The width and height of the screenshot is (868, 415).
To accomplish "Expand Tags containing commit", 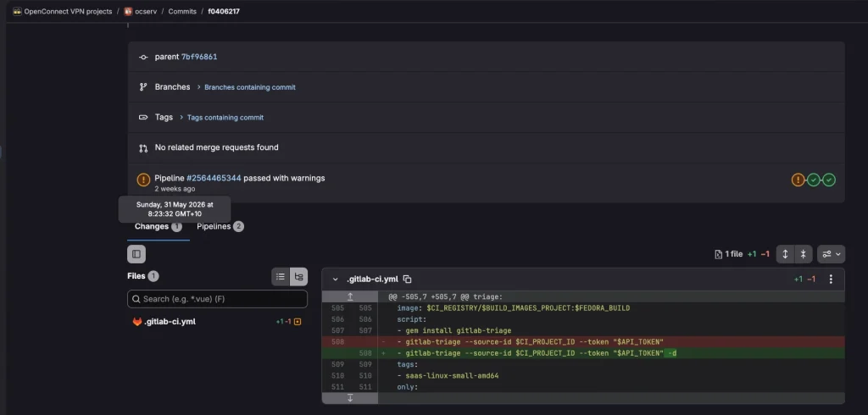I will 225,118.
